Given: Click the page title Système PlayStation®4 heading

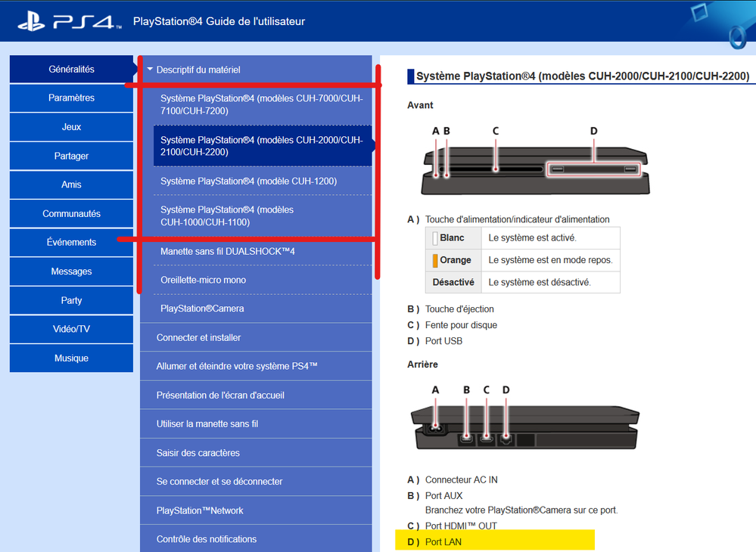Looking at the screenshot, I should (x=583, y=76).
